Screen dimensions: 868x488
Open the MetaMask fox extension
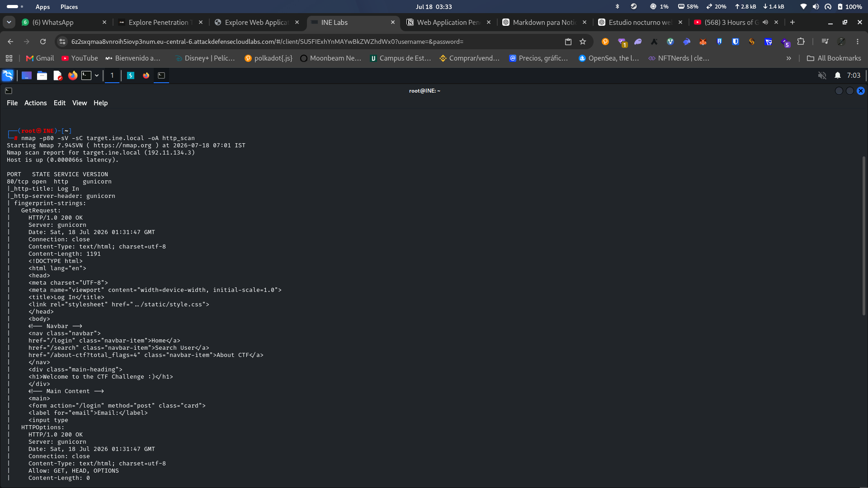pos(703,42)
